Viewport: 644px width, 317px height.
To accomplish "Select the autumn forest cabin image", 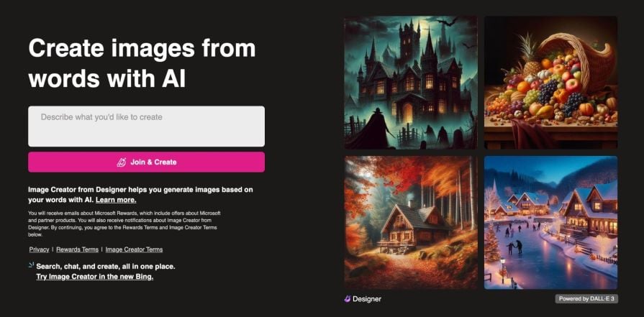I will coord(411,222).
